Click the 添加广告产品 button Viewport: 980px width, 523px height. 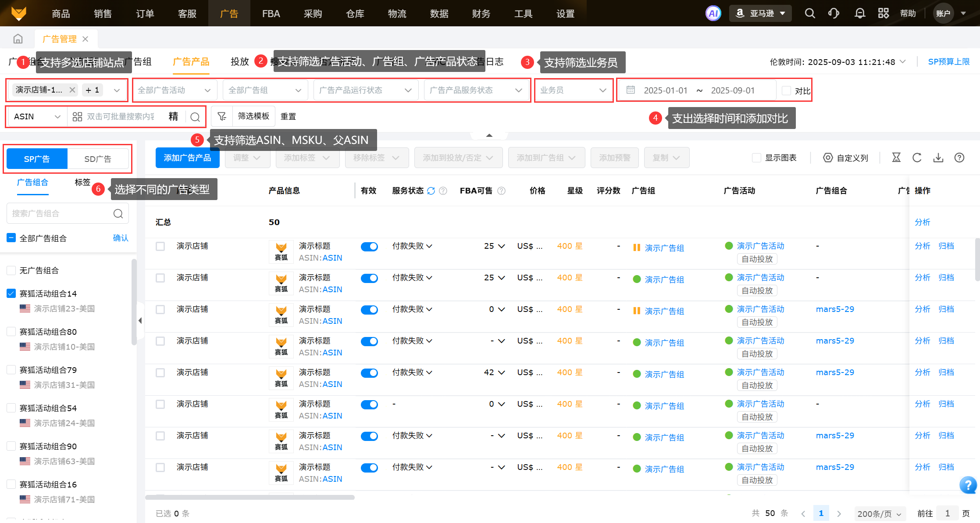(187, 158)
